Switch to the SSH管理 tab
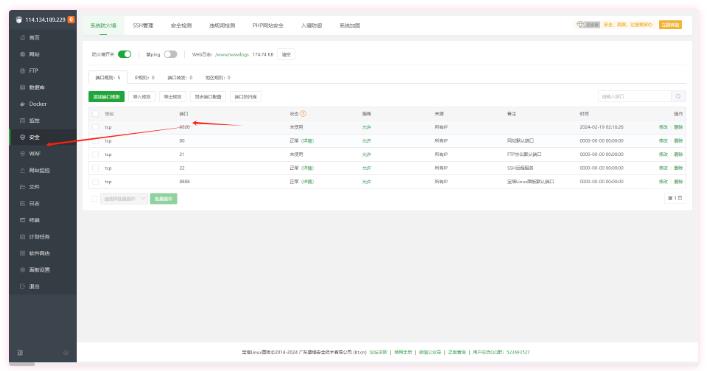The width and height of the screenshot is (707, 371). coord(143,26)
